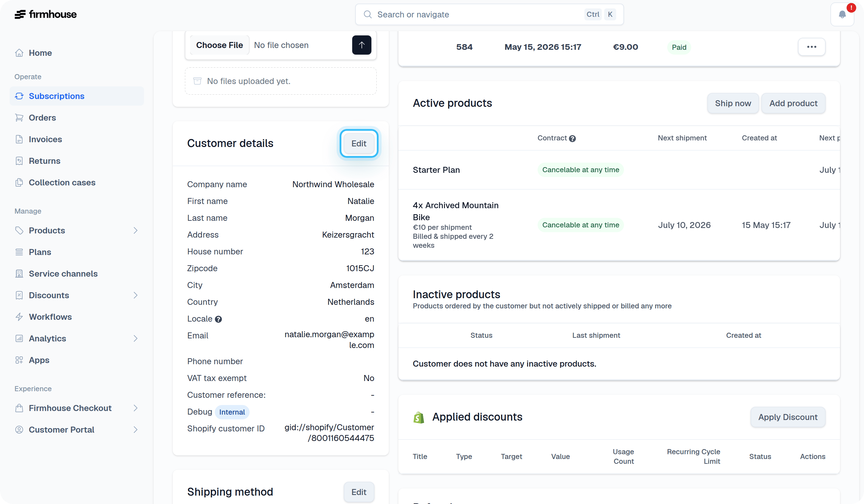Click the email natalie.morgan@example.com
This screenshot has height=504, width=864.
click(x=329, y=339)
